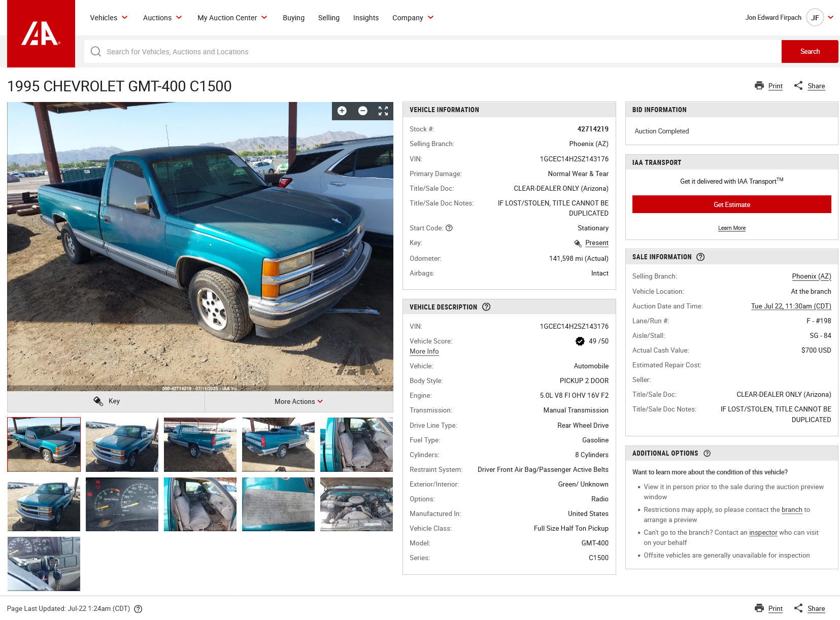Click the top share icon
Screen dimensions: 840x620
tap(798, 86)
